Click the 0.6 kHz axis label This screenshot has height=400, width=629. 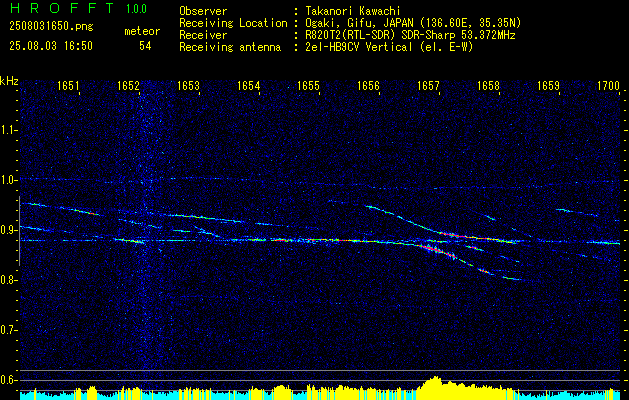[8, 380]
